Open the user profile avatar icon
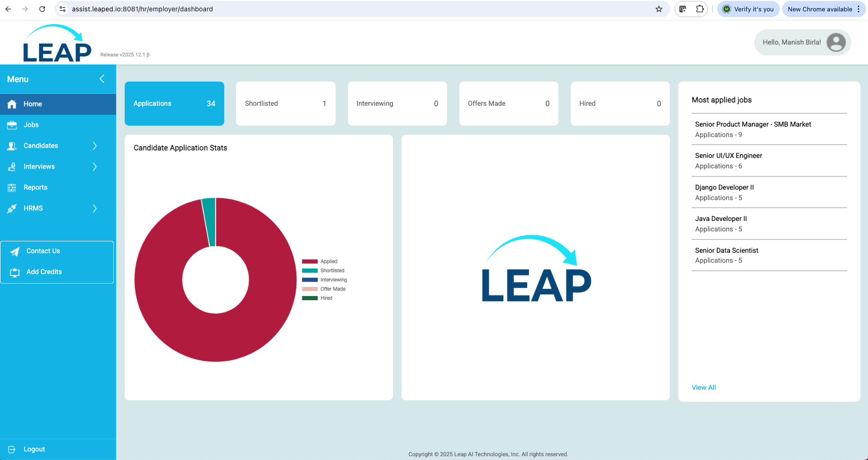The height and width of the screenshot is (460, 868). tap(836, 42)
